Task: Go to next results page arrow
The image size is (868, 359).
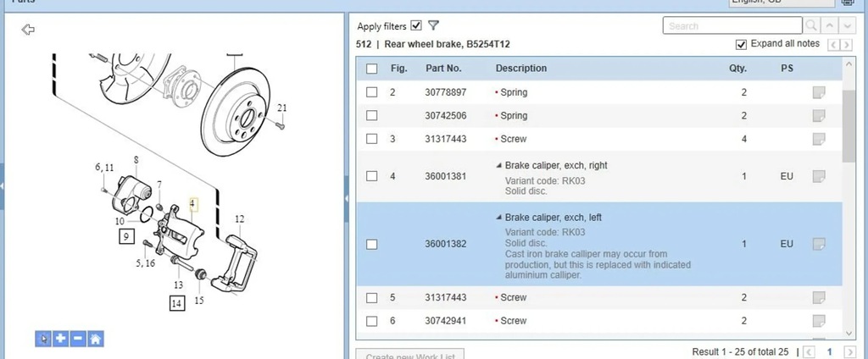Action: tap(849, 352)
